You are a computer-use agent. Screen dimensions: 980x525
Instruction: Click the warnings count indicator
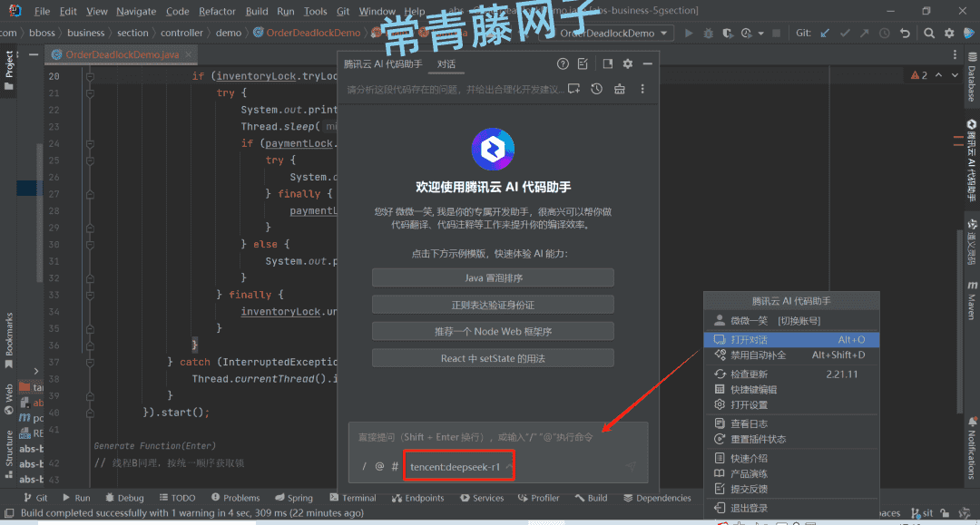918,75
